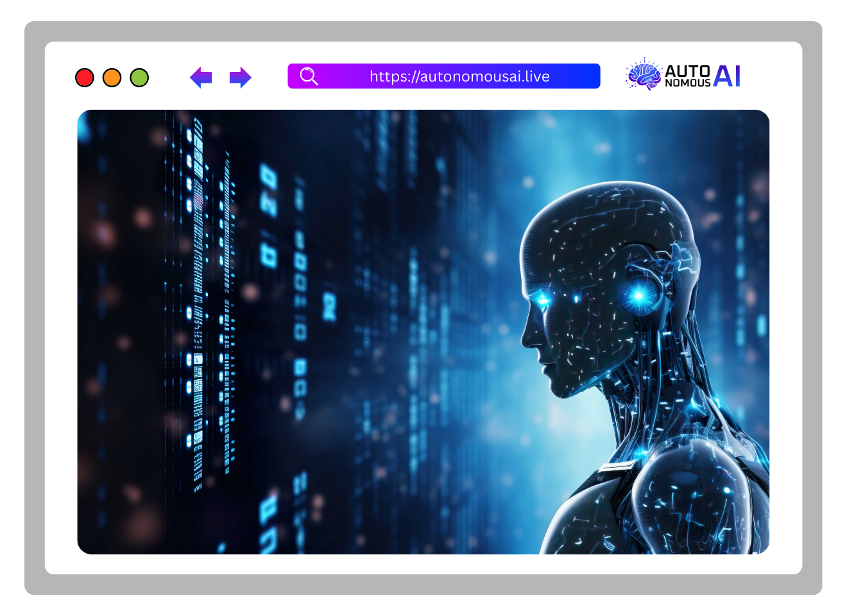Viewport: 847px width, 616px height.
Task: Click the blue AI logo letters
Action: point(727,76)
